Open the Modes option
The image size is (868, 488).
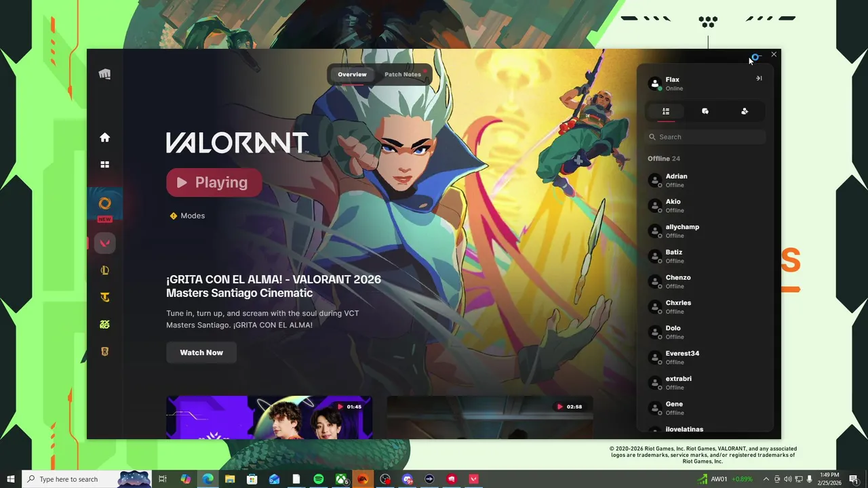coord(186,216)
